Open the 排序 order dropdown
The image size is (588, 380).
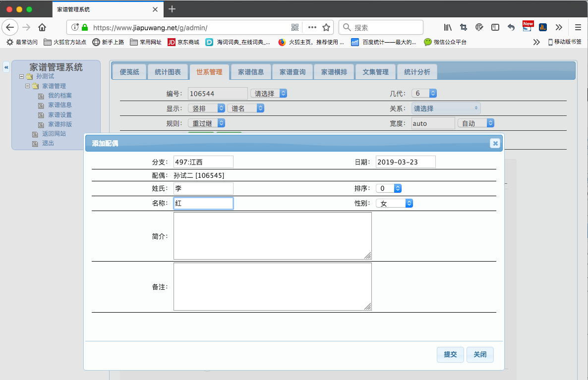click(389, 188)
